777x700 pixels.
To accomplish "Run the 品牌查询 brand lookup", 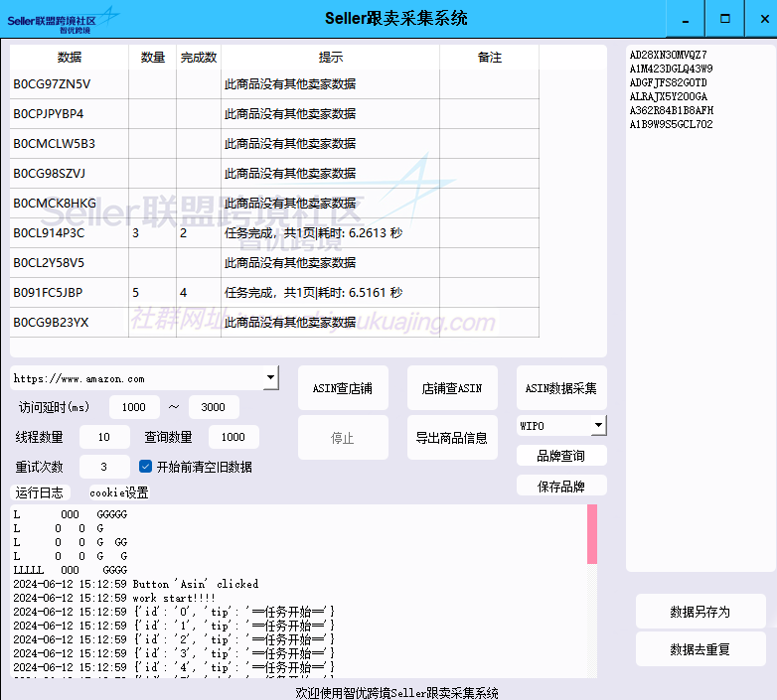I will (561, 456).
